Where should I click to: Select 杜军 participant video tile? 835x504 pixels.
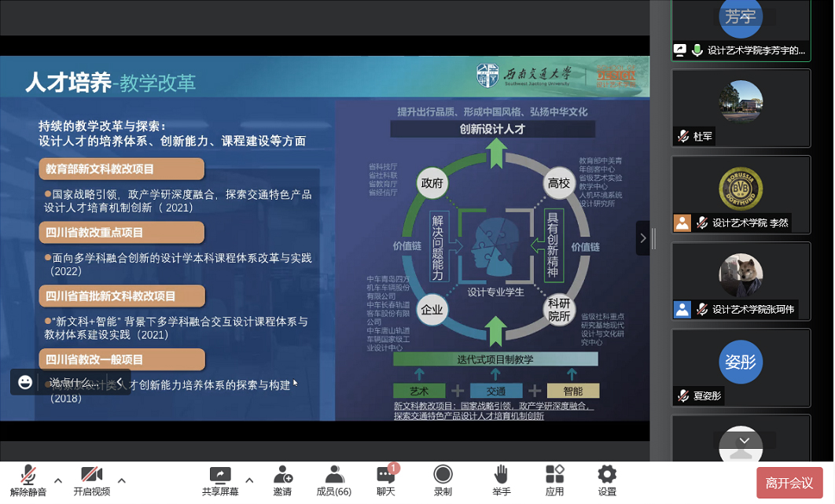(741, 109)
